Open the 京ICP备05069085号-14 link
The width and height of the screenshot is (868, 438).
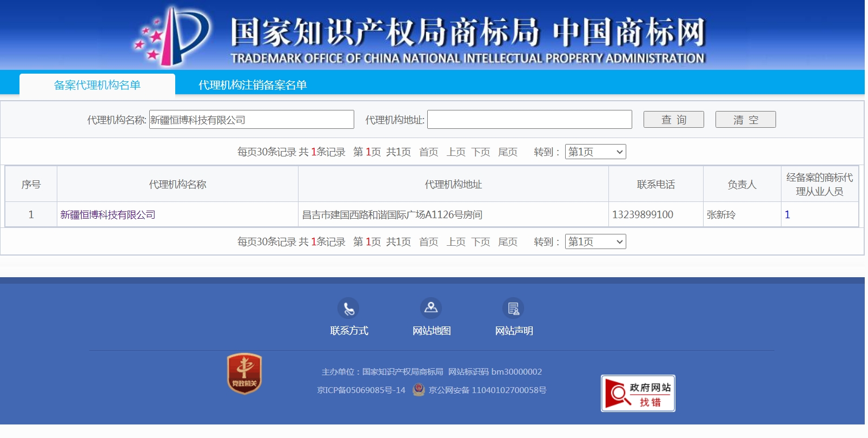pyautogui.click(x=361, y=390)
